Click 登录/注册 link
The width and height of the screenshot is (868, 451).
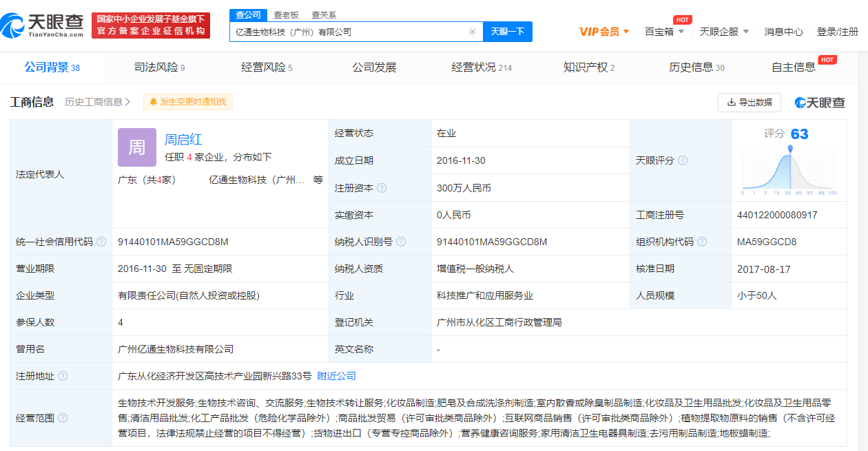[838, 32]
